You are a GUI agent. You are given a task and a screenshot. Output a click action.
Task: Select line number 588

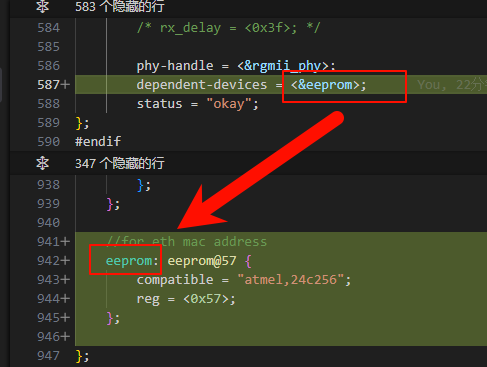tap(49, 104)
